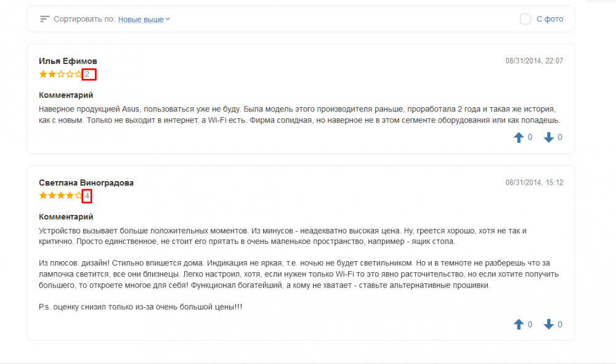Click 'Комментарий' heading in Светлана Виноградова's review

coord(66,217)
